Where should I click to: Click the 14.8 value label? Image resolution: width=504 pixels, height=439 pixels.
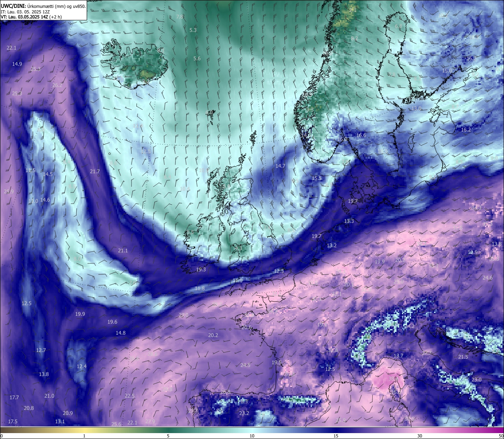pyautogui.click(x=120, y=333)
